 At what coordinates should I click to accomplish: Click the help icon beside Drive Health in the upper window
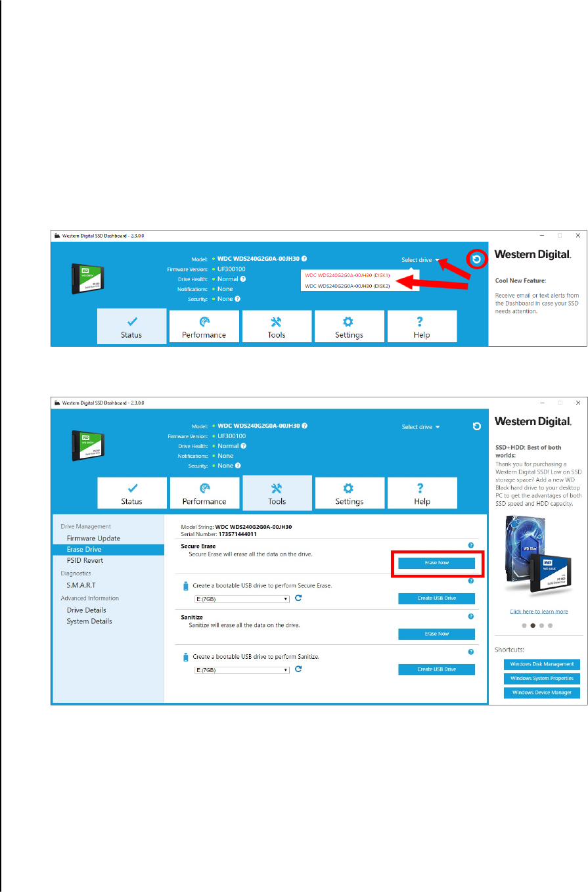(243, 279)
